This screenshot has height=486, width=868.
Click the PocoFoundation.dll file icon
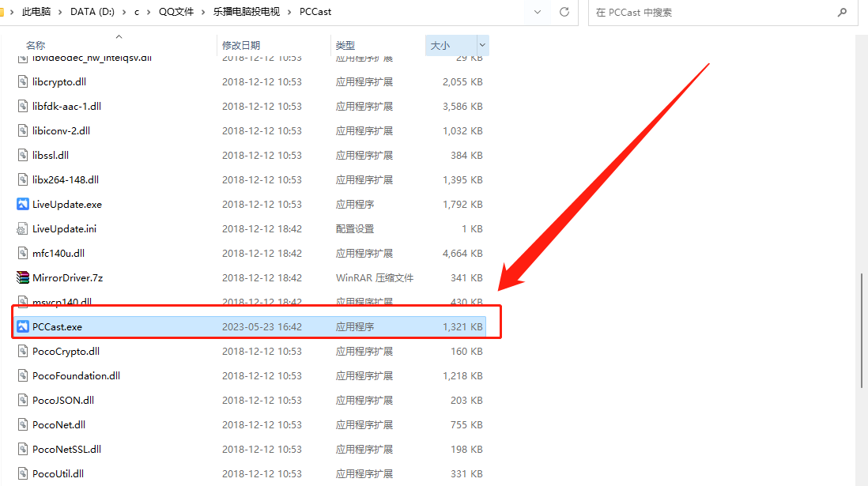tap(22, 375)
